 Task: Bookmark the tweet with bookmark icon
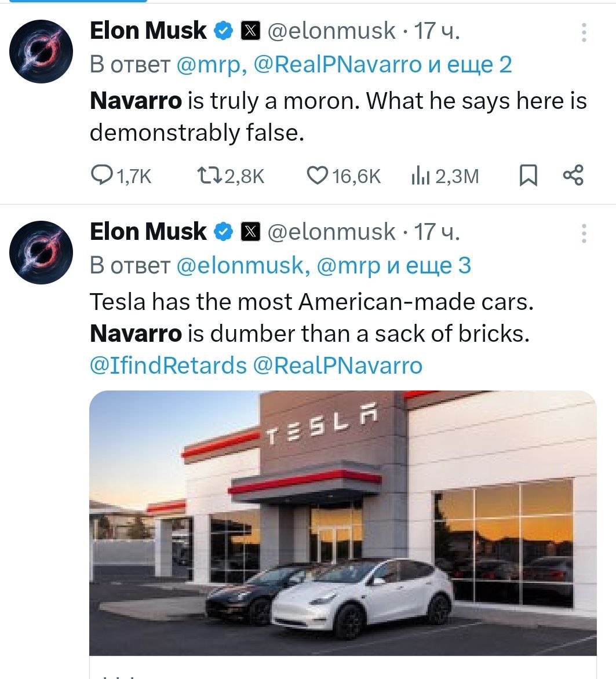tap(529, 175)
